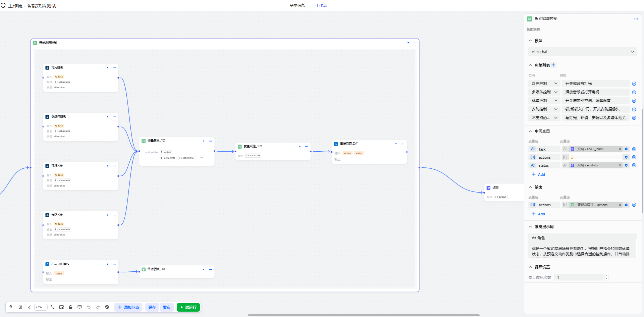644x317 pixels.
Task: Collapse the 系统提示词 section
Action: point(530,227)
